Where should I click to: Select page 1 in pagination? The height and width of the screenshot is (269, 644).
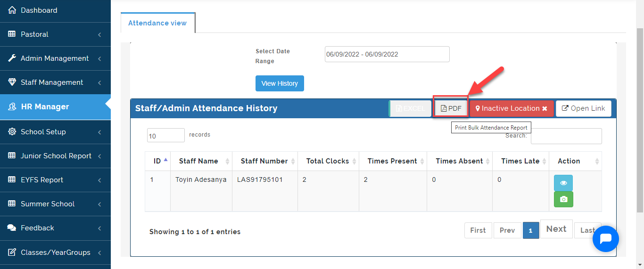[531, 230]
